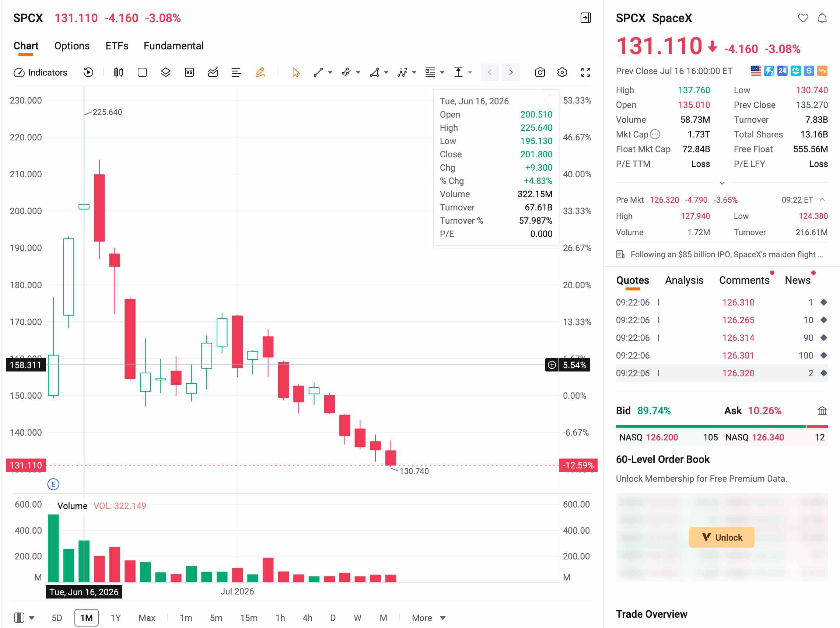
Task: Select the channel drawing tool
Action: click(346, 72)
